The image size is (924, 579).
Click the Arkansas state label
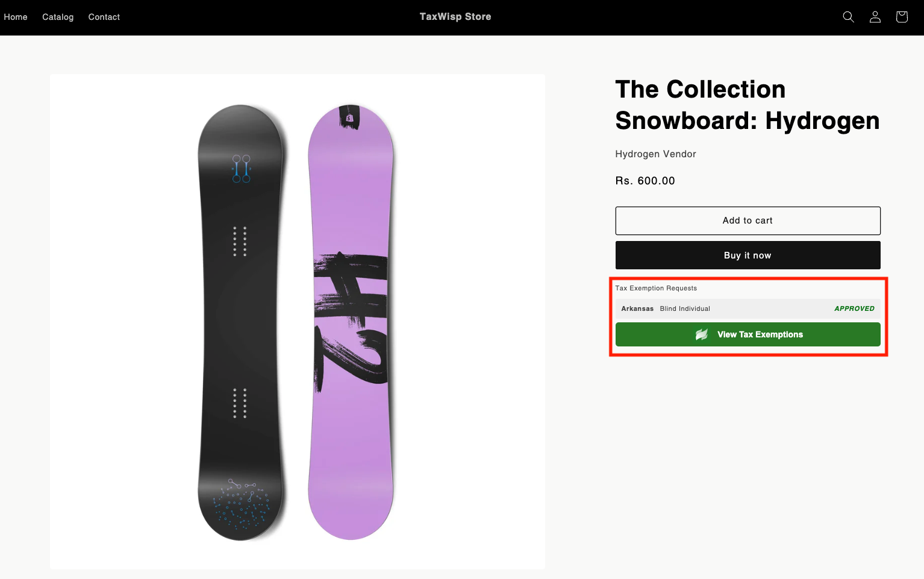pos(637,308)
